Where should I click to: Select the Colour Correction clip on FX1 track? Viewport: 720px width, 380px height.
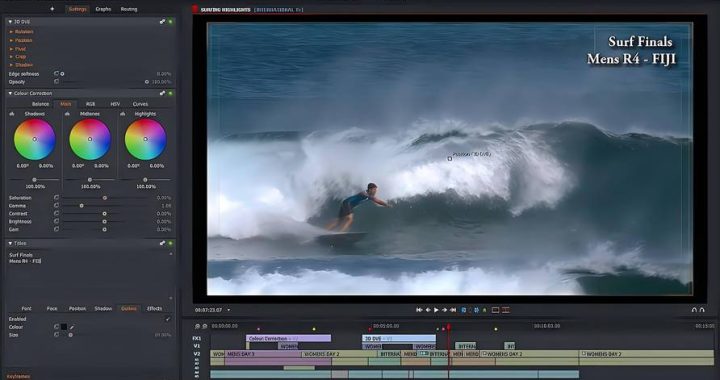coord(288,339)
